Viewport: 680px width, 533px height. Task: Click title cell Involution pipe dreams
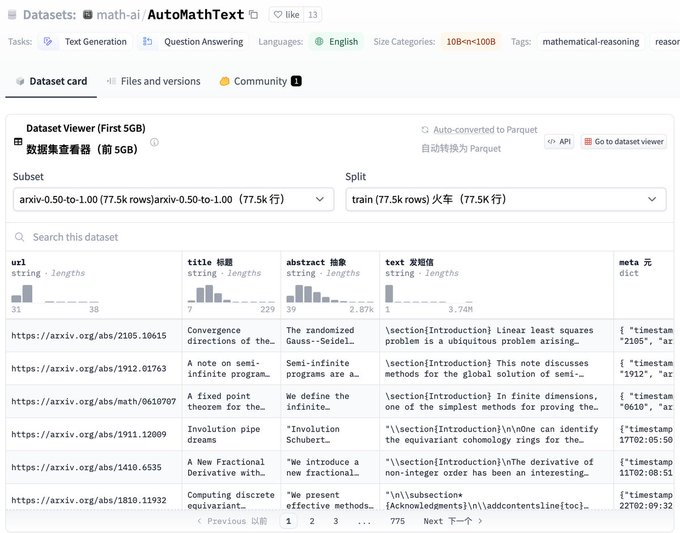click(x=232, y=435)
